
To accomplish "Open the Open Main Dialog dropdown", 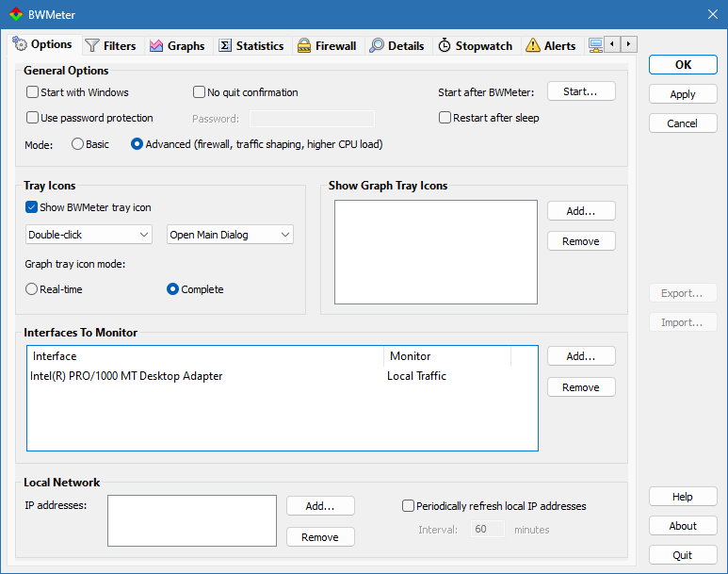I will pyautogui.click(x=230, y=235).
